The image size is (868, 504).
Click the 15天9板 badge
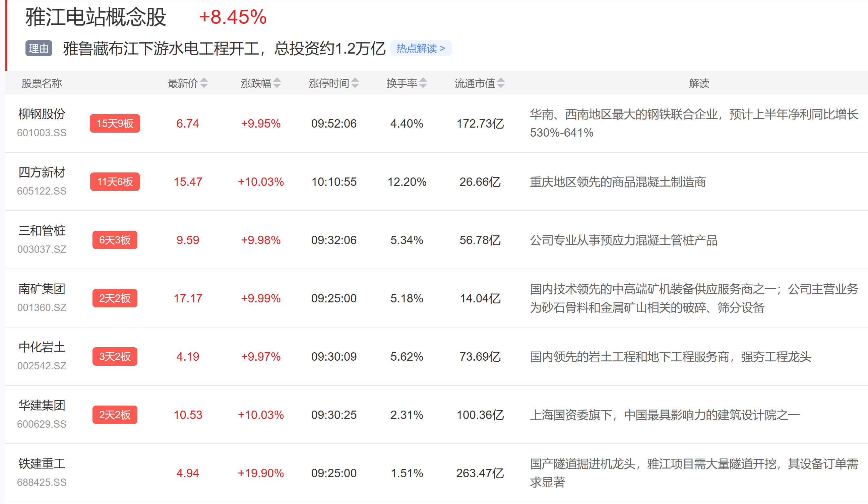[115, 123]
